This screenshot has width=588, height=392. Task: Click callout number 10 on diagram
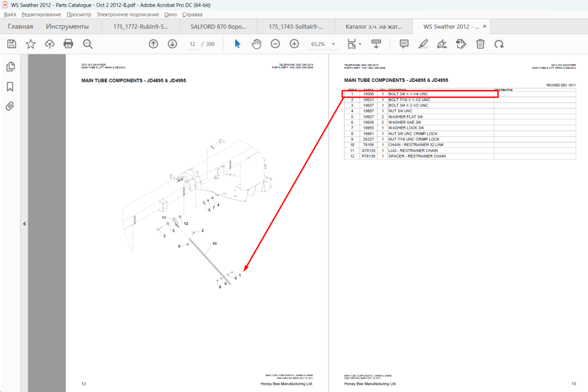pos(215,244)
